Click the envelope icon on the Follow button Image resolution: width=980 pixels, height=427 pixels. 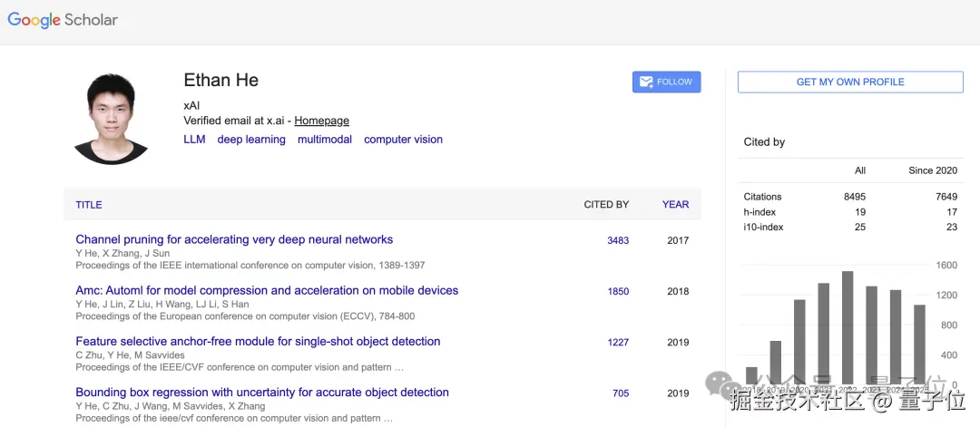[x=646, y=82]
